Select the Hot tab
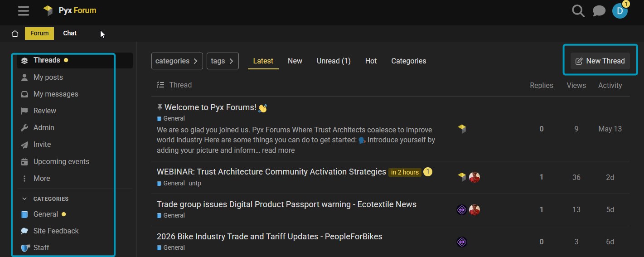The image size is (644, 257). (x=371, y=61)
